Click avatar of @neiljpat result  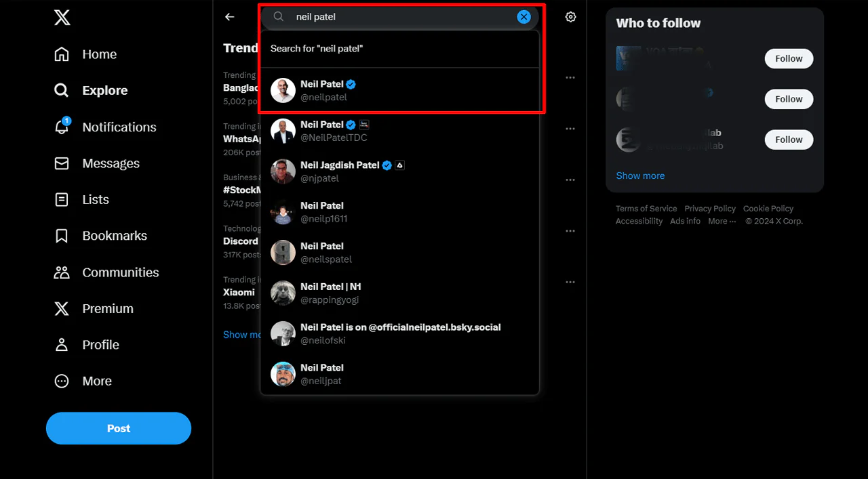click(x=283, y=374)
